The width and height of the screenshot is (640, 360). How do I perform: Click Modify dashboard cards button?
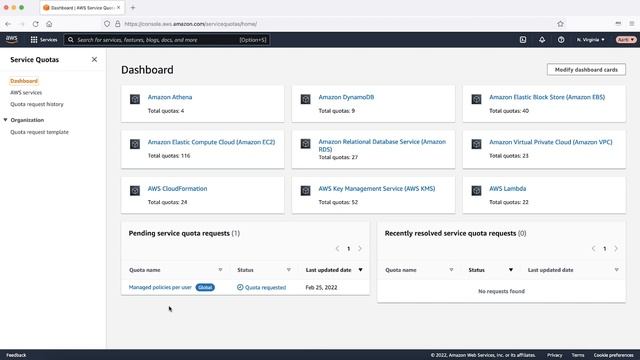click(x=586, y=69)
